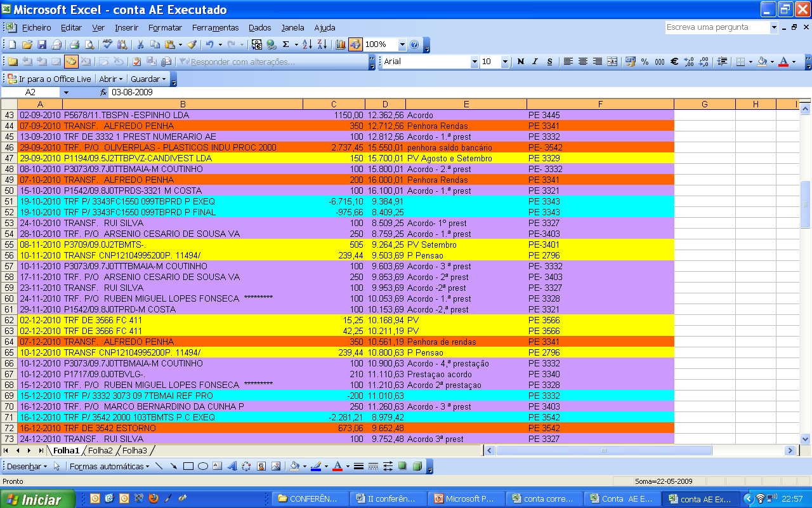Image resolution: width=812 pixels, height=508 pixels.
Task: Apply the Euro currency style
Action: click(674, 62)
